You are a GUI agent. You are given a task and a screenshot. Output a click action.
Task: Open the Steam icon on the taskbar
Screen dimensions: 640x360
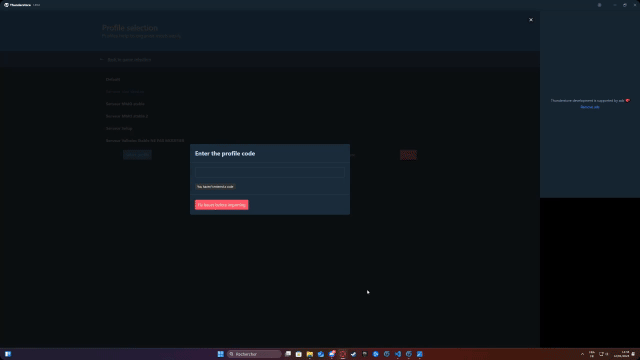click(353, 354)
